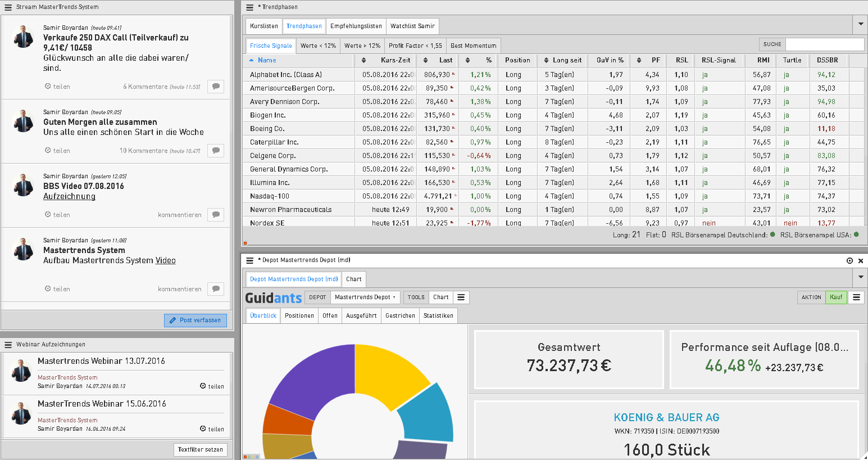Screen dimensions: 868x460
Task: Sort the table by the Name column arrow
Action: tap(251, 60)
